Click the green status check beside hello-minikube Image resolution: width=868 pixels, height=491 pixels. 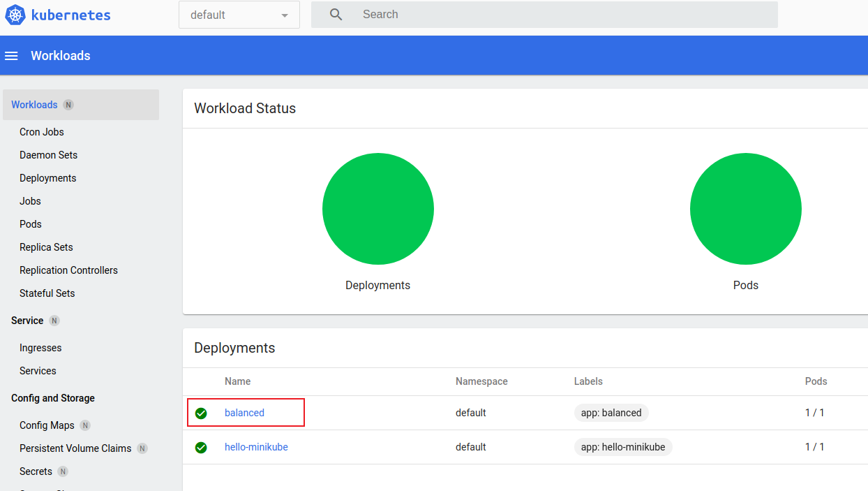click(201, 448)
